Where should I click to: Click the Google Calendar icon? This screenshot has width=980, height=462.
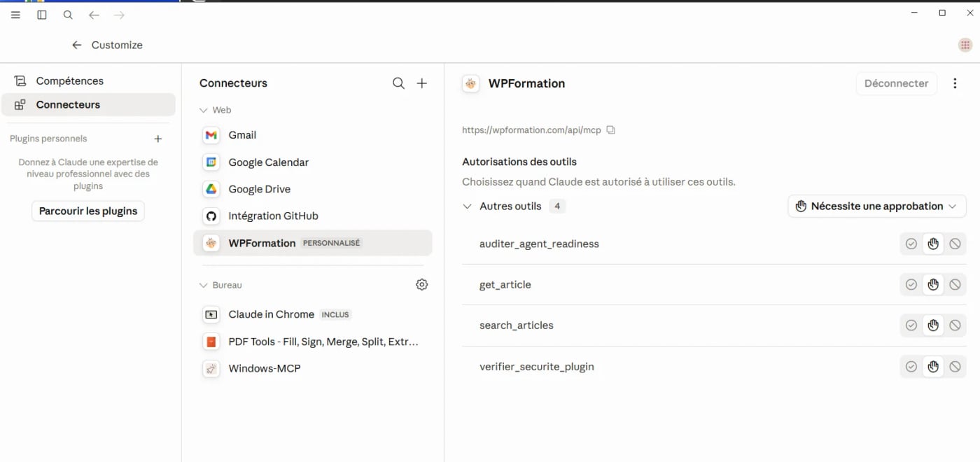[x=211, y=162]
